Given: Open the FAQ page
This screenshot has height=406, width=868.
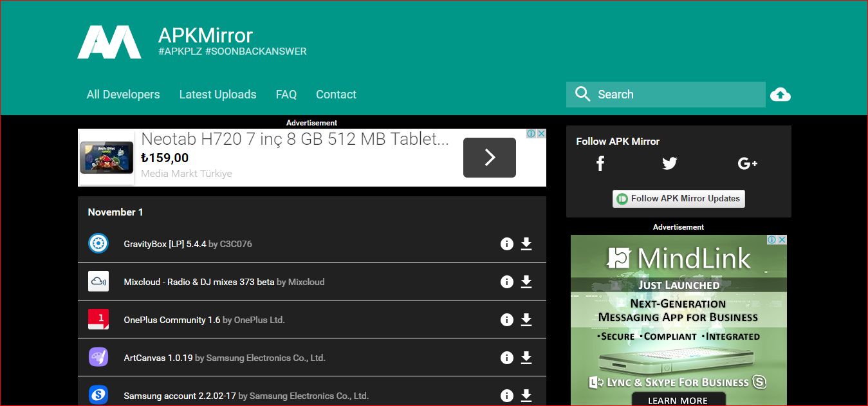Looking at the screenshot, I should 286,95.
